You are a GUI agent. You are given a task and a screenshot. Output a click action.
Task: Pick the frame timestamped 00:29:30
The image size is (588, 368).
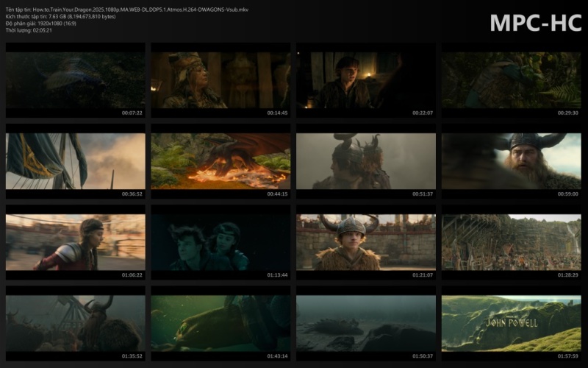(511, 80)
